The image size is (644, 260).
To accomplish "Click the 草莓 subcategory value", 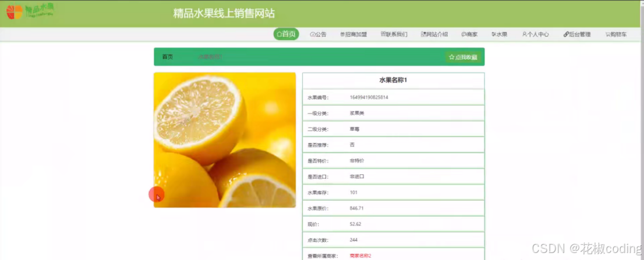I will point(355,129).
